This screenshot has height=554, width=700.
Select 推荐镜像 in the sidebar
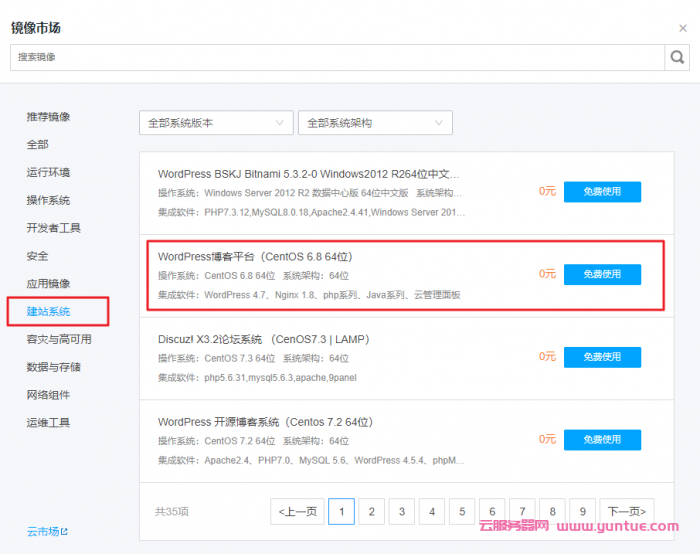[48, 117]
